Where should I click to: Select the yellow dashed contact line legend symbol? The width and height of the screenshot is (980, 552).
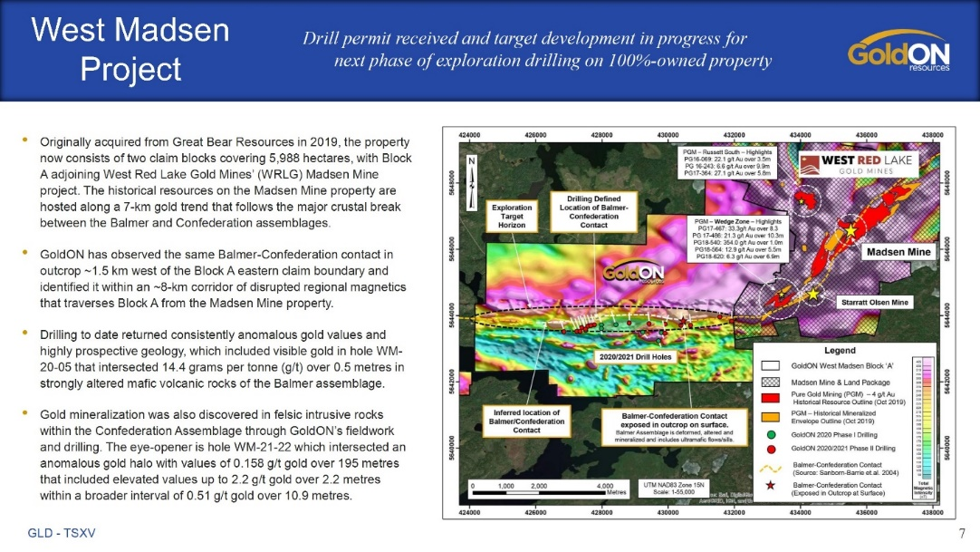coord(771,468)
